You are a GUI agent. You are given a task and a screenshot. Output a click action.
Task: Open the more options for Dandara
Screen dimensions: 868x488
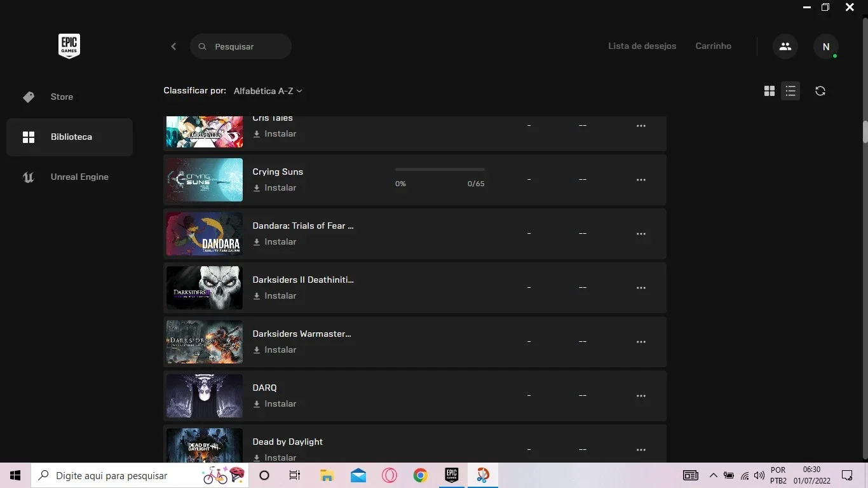(641, 234)
